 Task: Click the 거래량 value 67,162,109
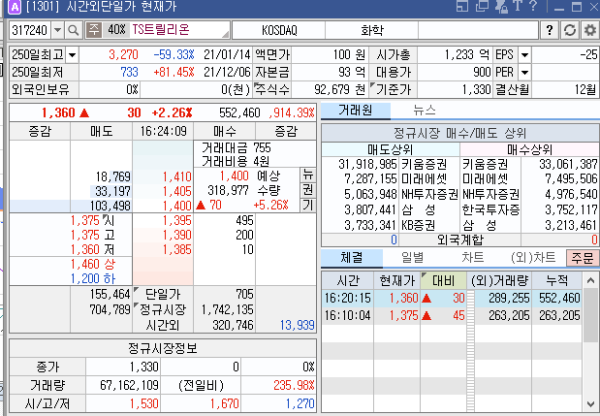click(129, 385)
